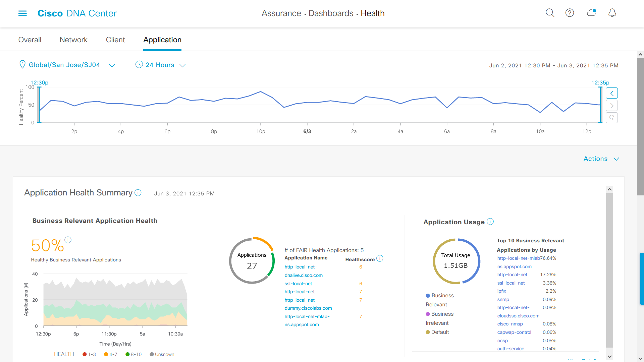Click the cloud status icon
This screenshot has height=362, width=644.
(591, 13)
